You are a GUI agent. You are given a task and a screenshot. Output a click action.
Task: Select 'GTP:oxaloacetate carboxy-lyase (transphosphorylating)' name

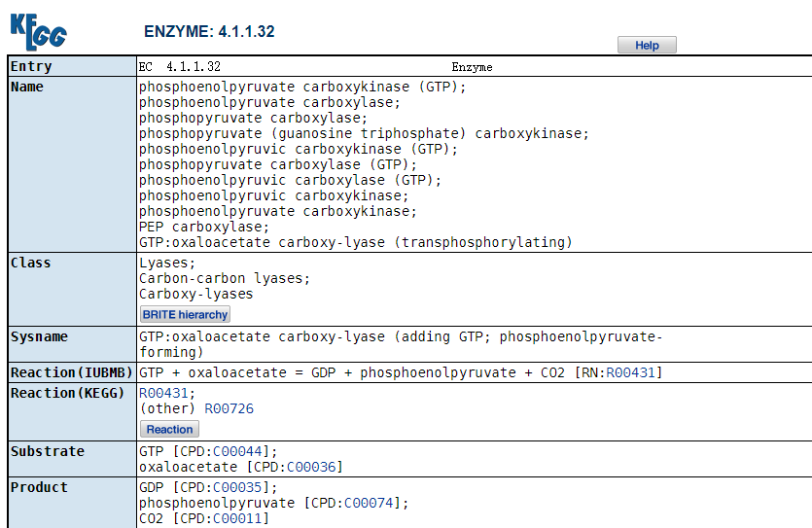pyautogui.click(x=356, y=242)
